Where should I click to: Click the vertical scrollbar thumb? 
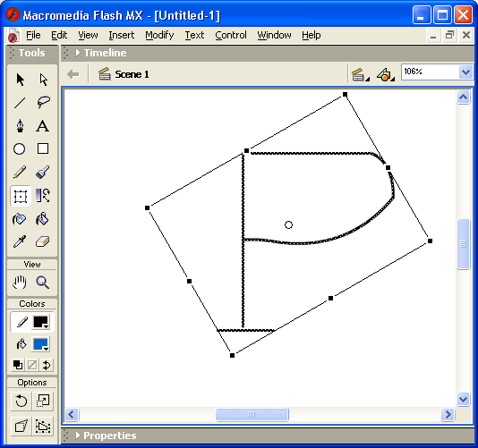coord(463,244)
